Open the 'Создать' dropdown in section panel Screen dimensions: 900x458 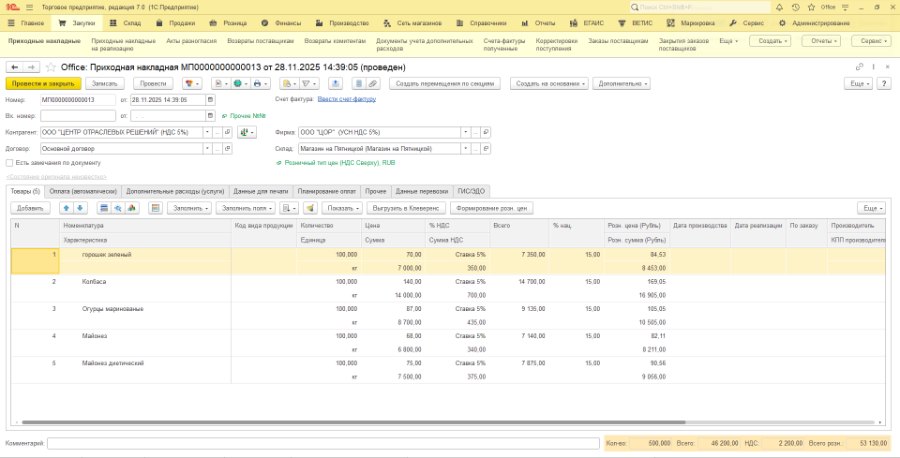pos(771,41)
